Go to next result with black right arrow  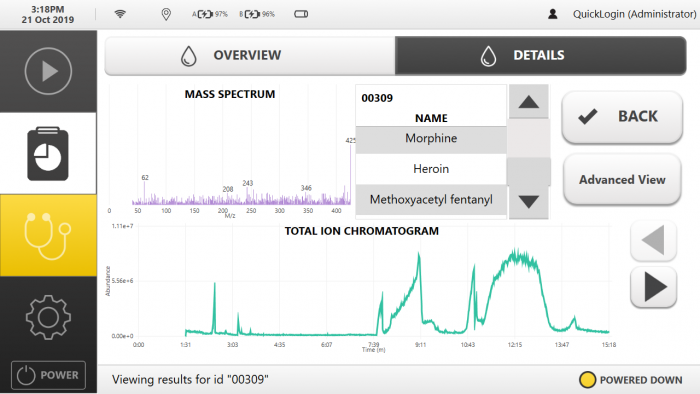[x=654, y=287]
